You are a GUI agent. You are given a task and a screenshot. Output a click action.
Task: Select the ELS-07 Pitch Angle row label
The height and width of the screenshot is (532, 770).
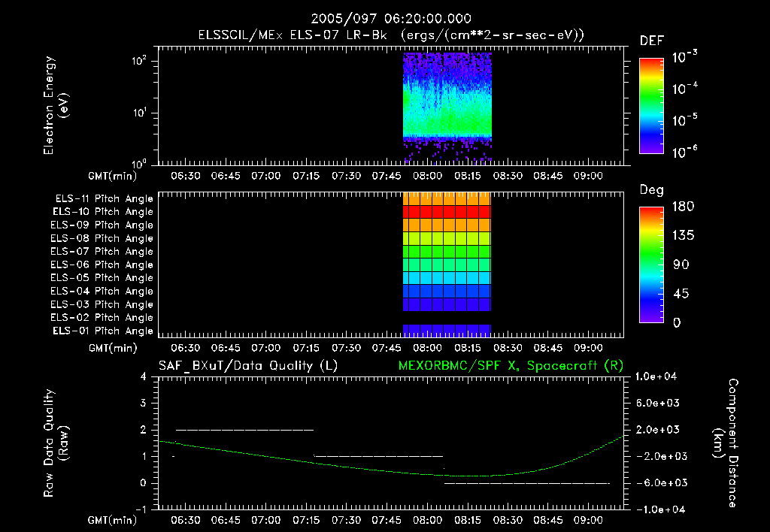click(102, 252)
